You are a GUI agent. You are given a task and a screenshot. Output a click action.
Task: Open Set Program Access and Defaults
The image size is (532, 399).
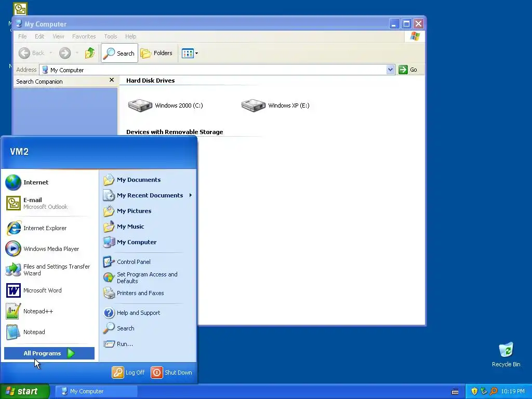point(148,277)
